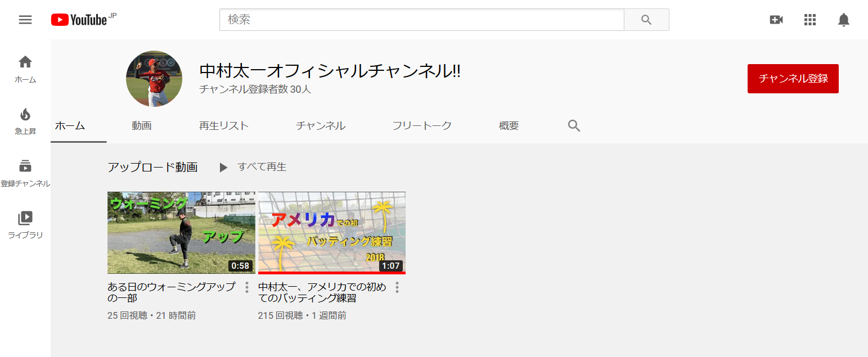Open 登録チャンネル subscriptions in sidebar
Screen dimensions: 868x357
[25, 173]
